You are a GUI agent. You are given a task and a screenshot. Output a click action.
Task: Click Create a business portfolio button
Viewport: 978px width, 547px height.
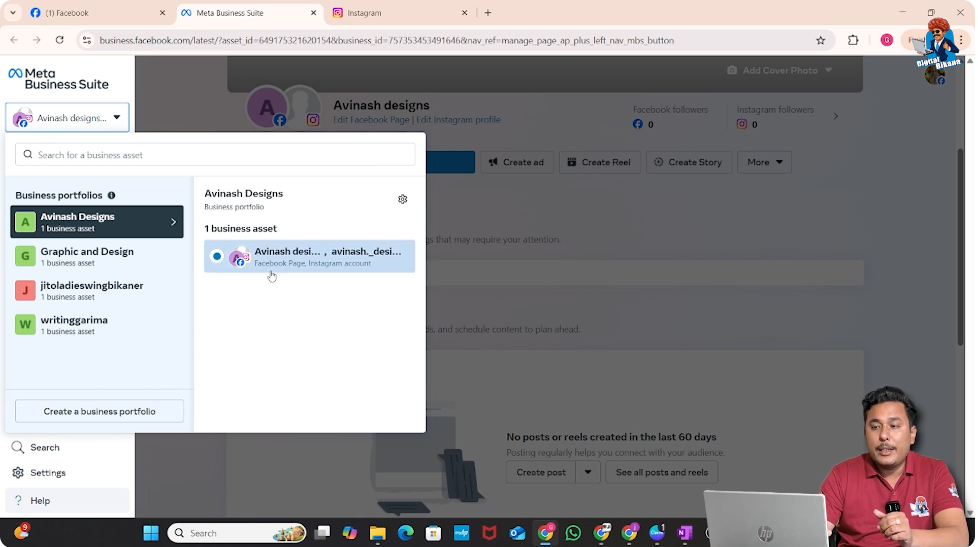click(x=99, y=411)
